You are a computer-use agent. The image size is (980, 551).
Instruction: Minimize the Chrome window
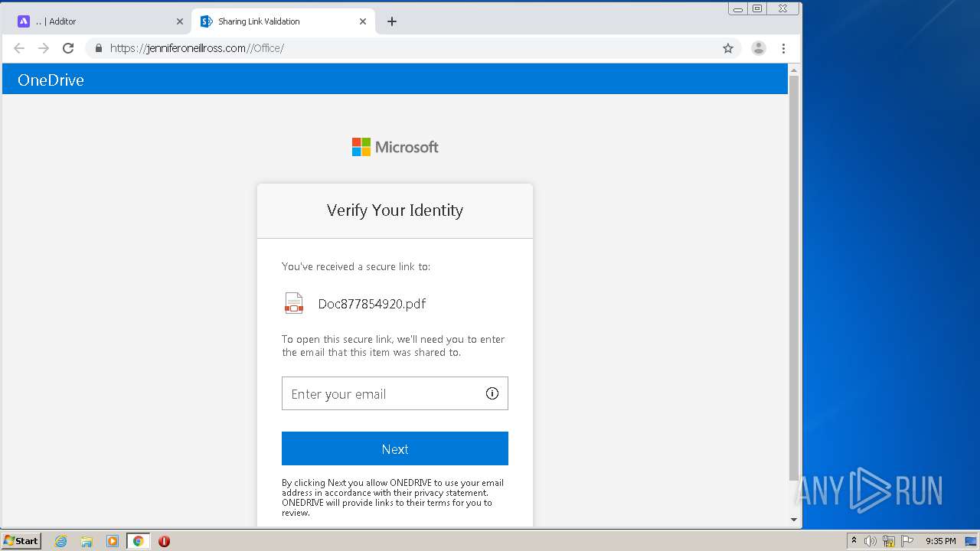(738, 9)
